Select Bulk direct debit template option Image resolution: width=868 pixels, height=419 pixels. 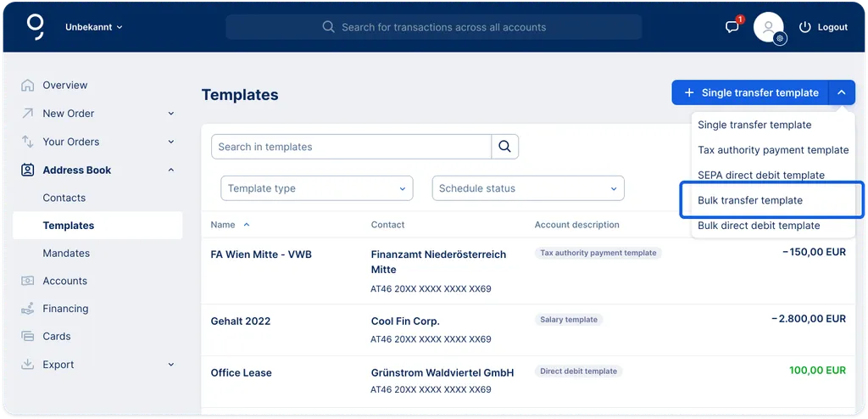(759, 226)
